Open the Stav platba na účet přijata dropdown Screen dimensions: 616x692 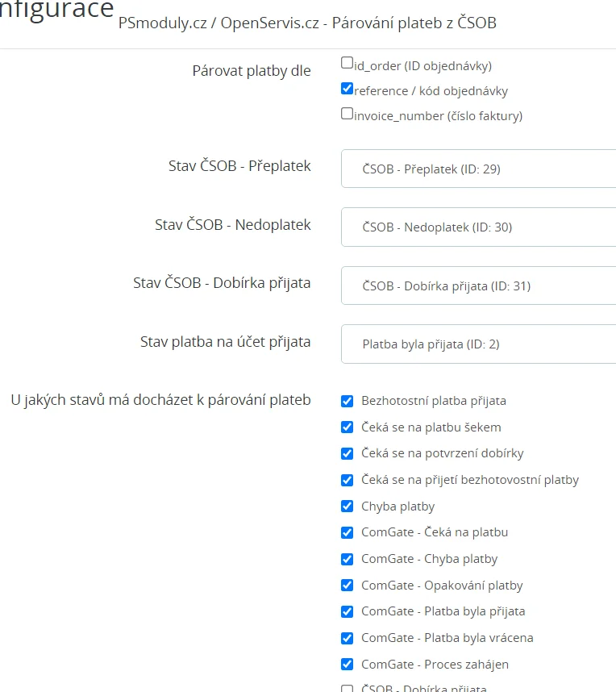point(478,344)
